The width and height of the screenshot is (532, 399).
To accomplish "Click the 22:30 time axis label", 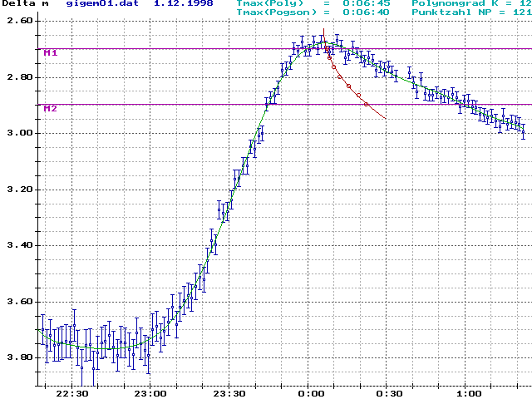I will coord(74,393).
